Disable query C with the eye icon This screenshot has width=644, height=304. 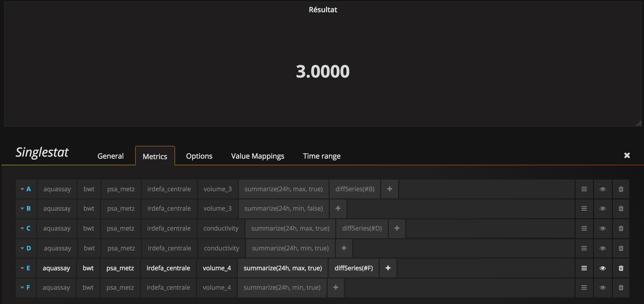point(603,228)
